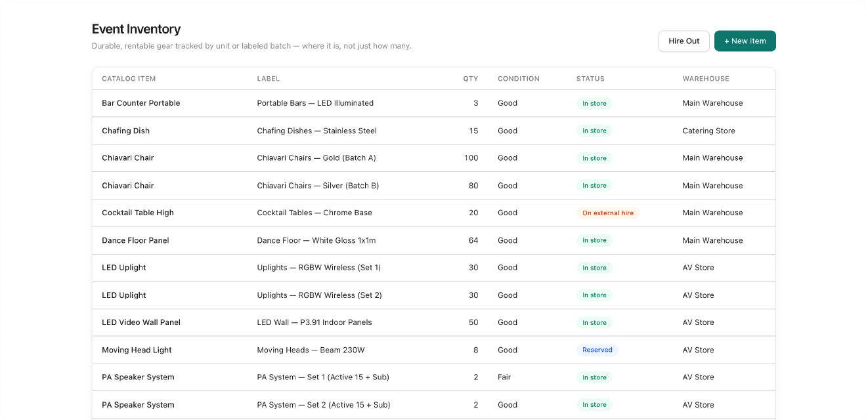This screenshot has height=420, width=868.
Task: Open the Dance Floor Panel row
Action: (433, 240)
